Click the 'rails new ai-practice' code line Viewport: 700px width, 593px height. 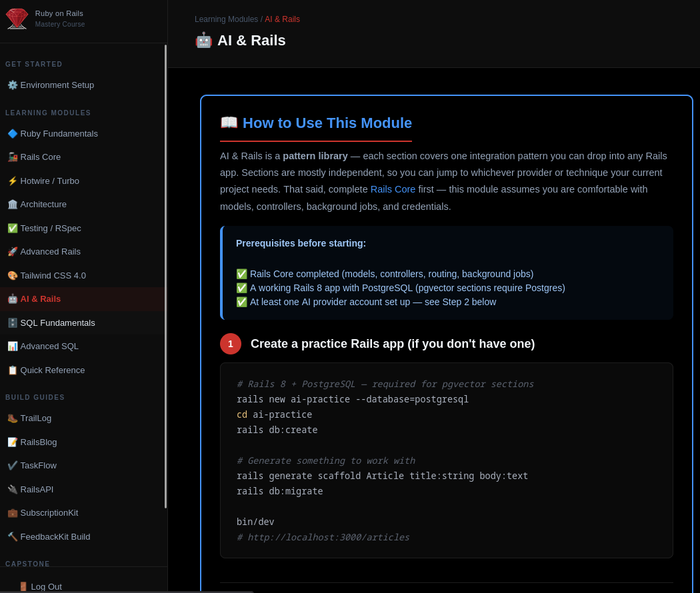(x=352, y=399)
